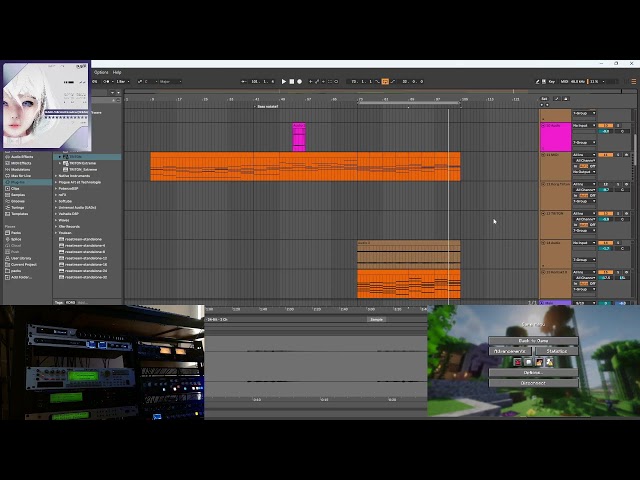Click Disconnect in Minecraft menu
The height and width of the screenshot is (480, 640).
tap(533, 383)
